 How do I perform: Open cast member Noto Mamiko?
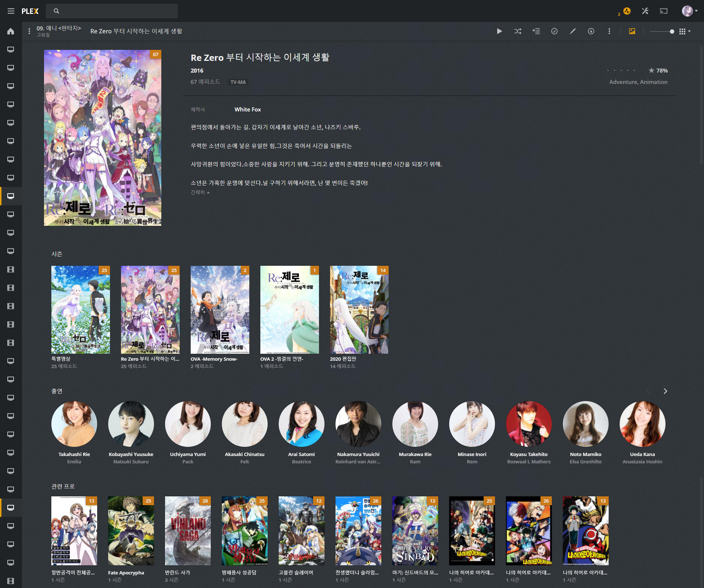point(586,424)
